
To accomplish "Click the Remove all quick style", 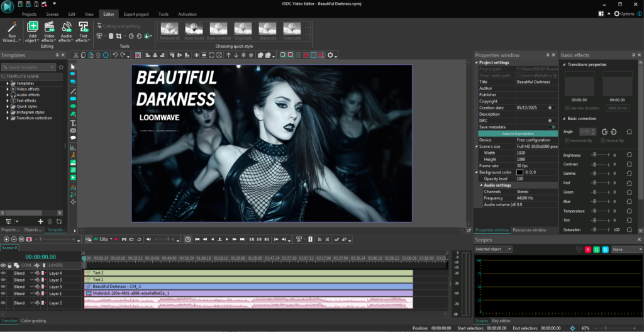I will tap(170, 31).
